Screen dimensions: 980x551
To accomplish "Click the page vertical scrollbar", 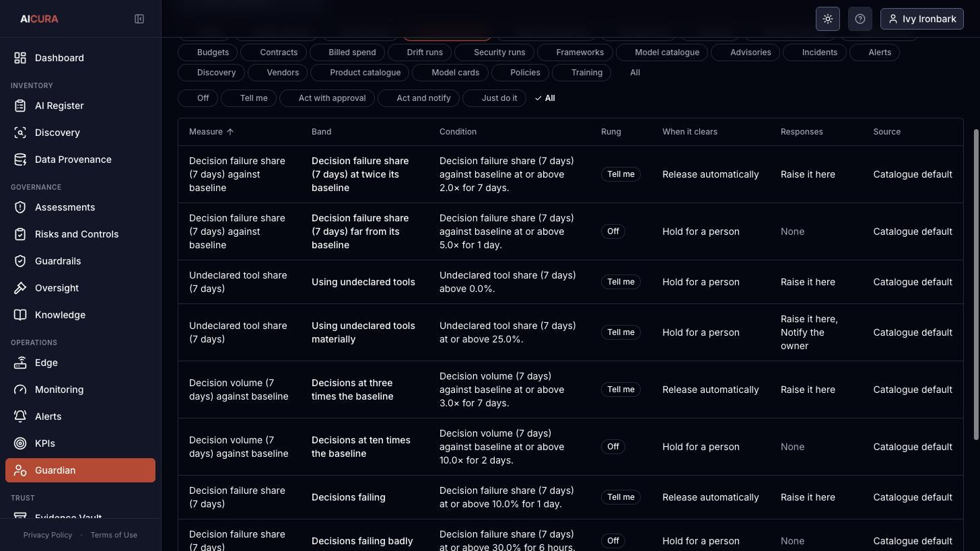I will [977, 284].
